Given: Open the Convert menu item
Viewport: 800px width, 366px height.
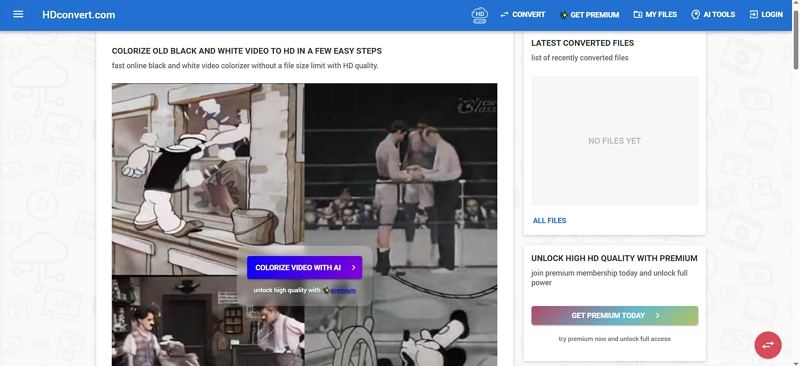Looking at the screenshot, I should [523, 15].
